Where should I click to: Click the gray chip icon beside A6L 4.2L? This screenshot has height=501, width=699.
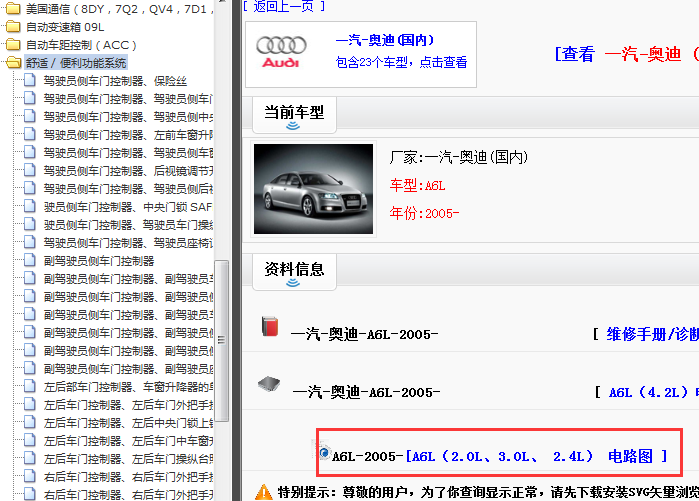267,384
